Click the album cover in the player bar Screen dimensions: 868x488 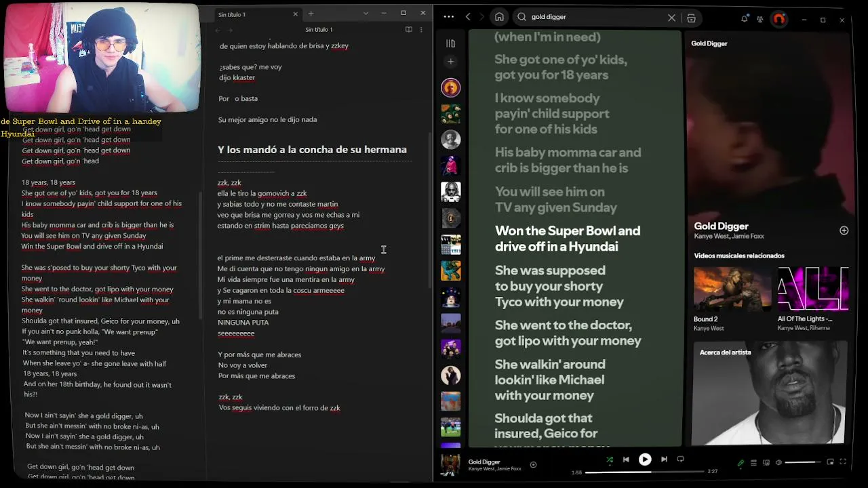point(450,465)
